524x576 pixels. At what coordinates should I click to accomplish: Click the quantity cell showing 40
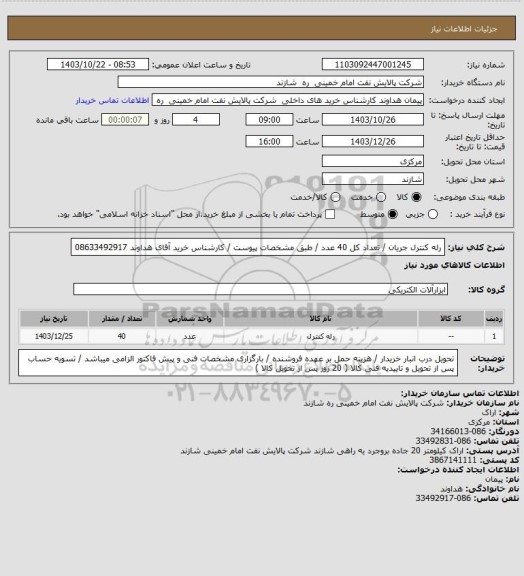pos(122,336)
